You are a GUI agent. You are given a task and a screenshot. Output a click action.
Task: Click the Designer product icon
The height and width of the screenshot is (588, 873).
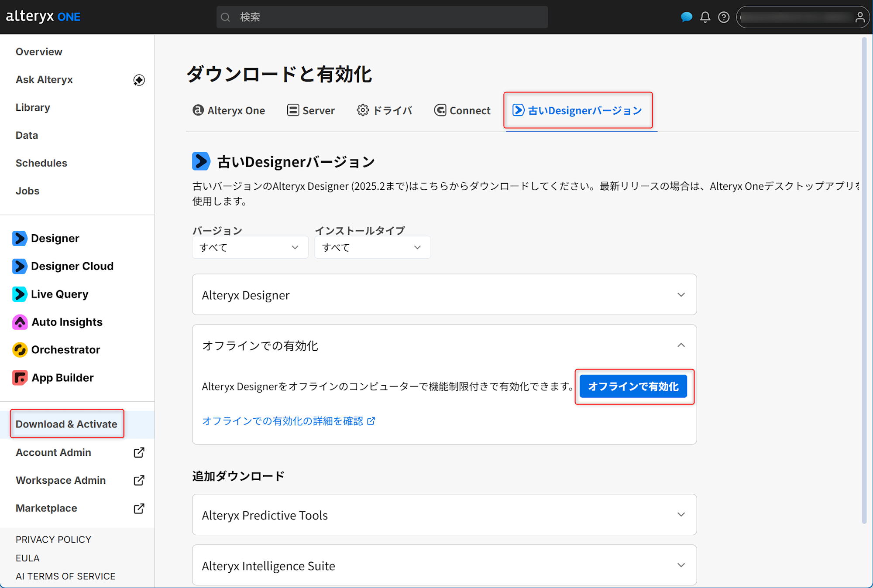20,238
